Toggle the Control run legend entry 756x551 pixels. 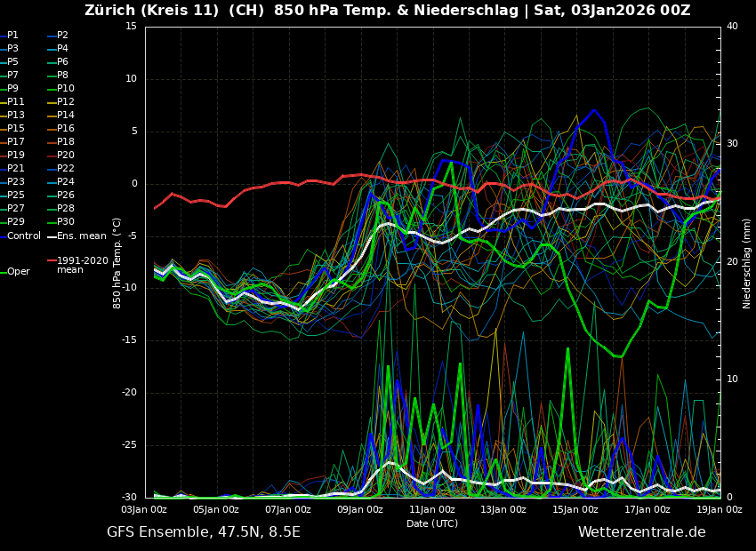(23, 236)
